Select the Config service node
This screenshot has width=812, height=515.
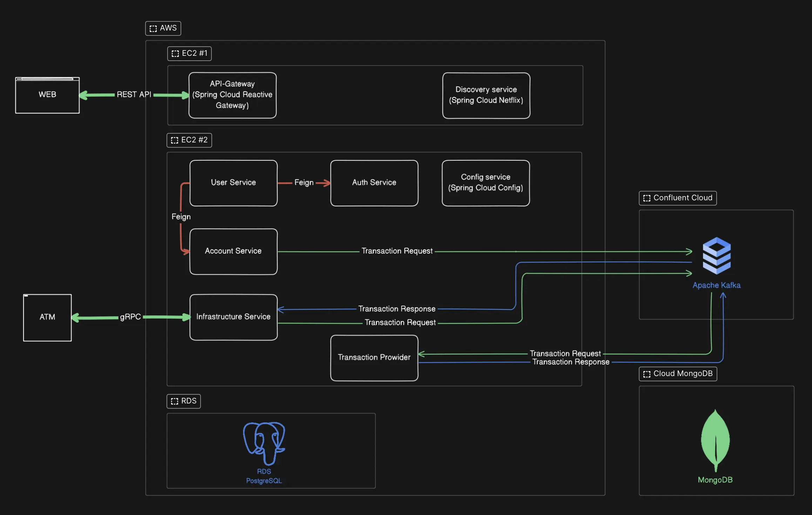pos(486,183)
